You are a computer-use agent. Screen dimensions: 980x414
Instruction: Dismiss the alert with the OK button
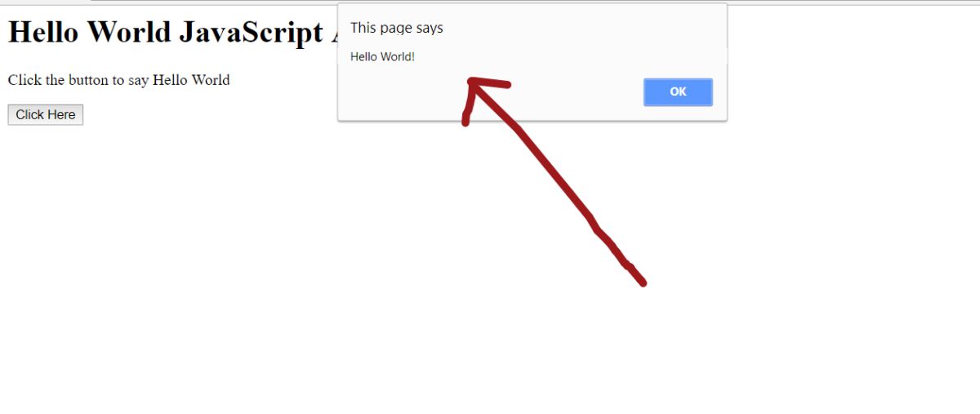tap(678, 92)
